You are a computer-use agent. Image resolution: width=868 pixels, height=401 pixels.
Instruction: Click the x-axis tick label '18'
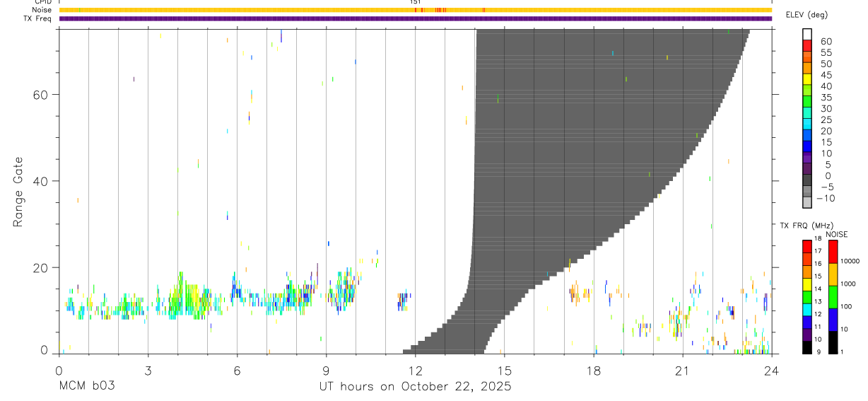[x=594, y=370]
